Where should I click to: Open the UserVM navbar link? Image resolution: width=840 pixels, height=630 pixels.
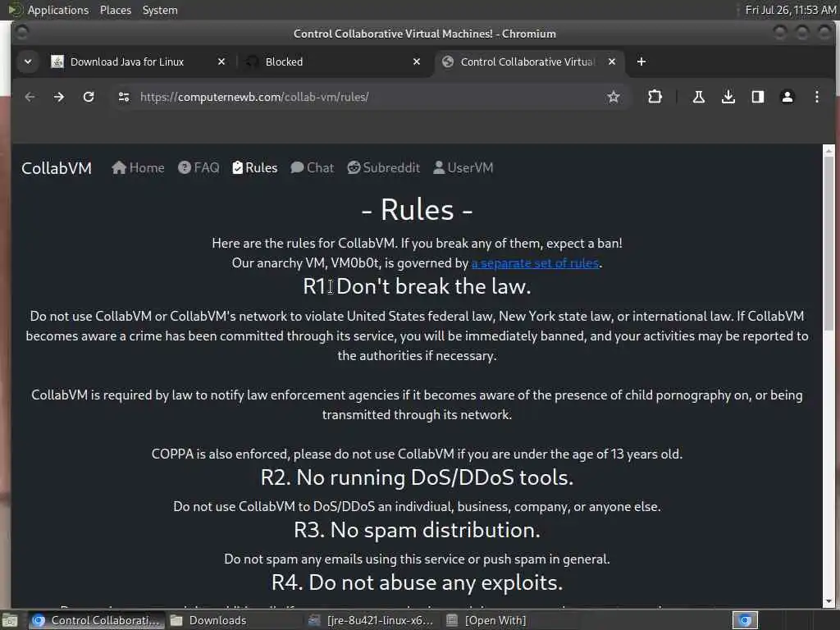463,167
